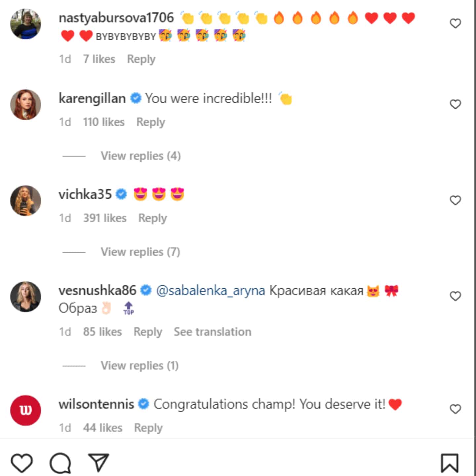Open wilsontennis red logo avatar
Screen dimensions: 476x476
(x=26, y=410)
